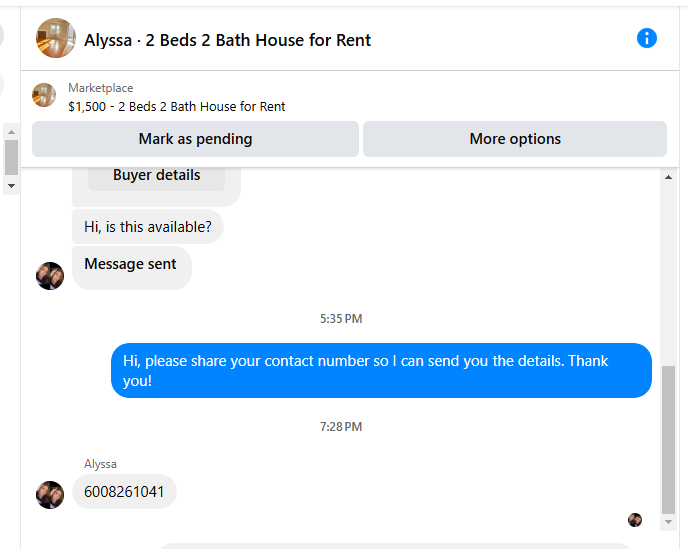Screen dimensions: 688x549
Task: Click the left panel scroll down arrow
Action: [x=11, y=186]
